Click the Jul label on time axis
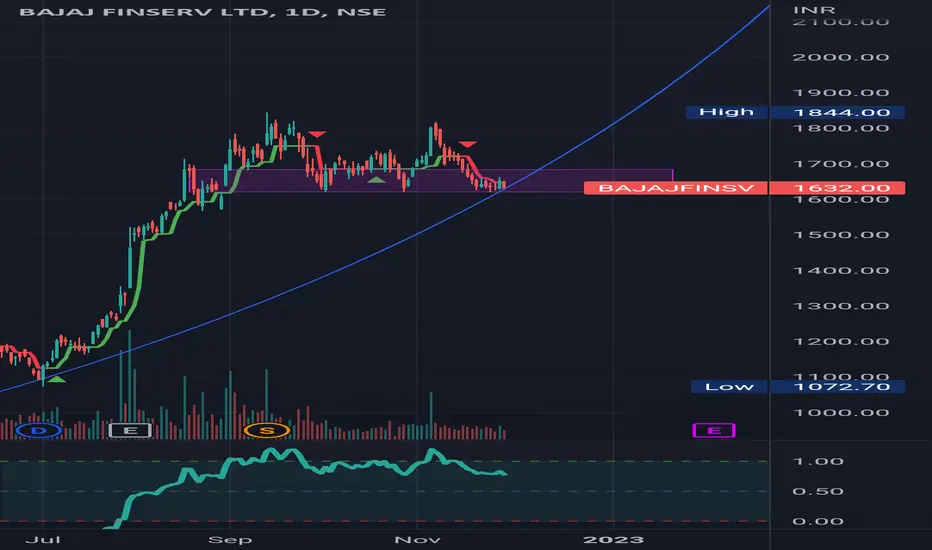The width and height of the screenshot is (932, 550). 43,539
